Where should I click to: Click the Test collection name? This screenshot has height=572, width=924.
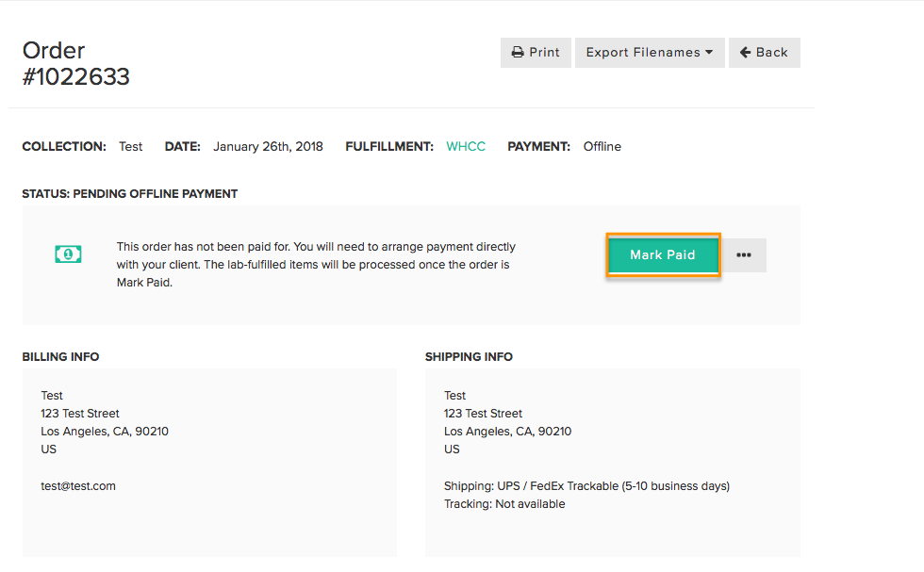(x=131, y=147)
